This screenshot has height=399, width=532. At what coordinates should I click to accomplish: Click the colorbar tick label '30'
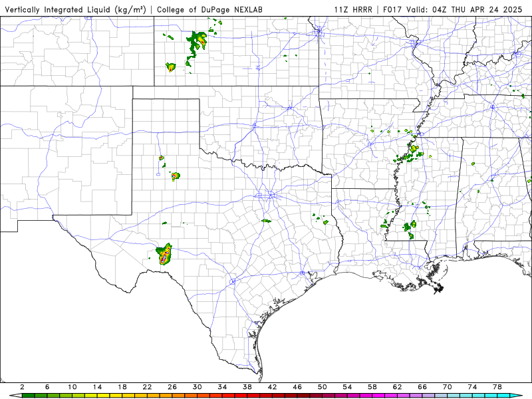[197, 387]
